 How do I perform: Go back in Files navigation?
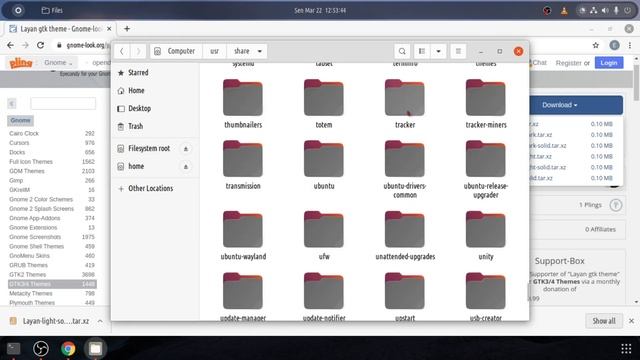122,51
